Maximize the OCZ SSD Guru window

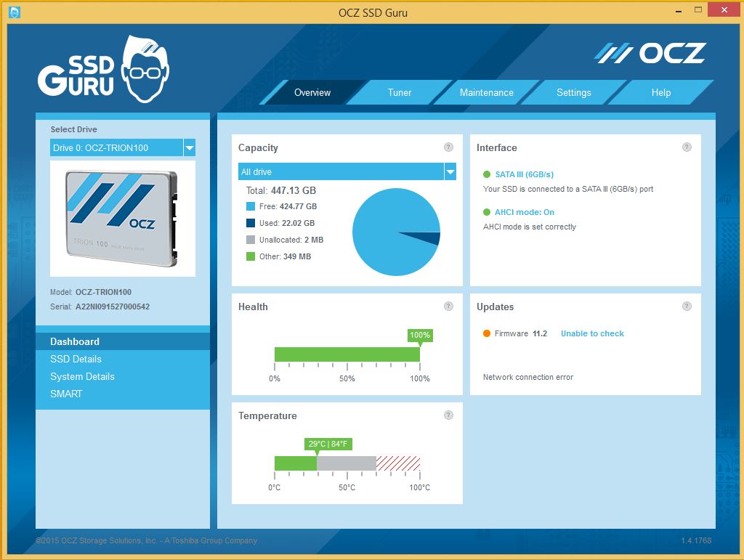[x=697, y=10]
